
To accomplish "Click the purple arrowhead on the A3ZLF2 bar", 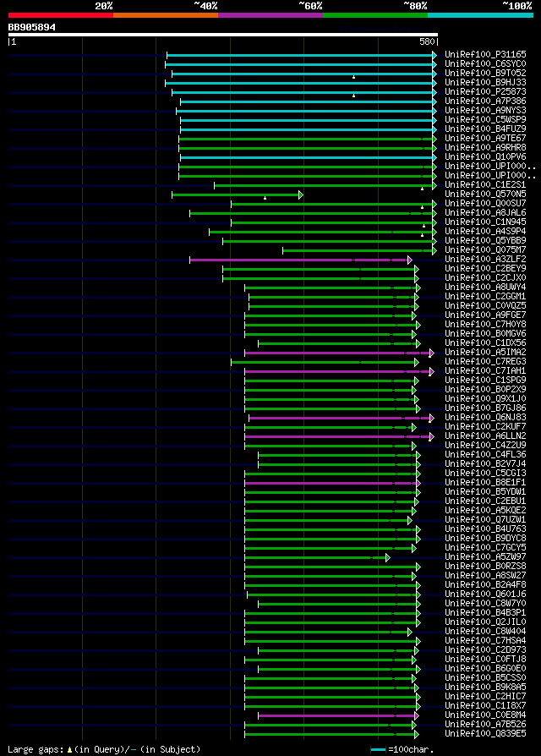I will (409, 260).
